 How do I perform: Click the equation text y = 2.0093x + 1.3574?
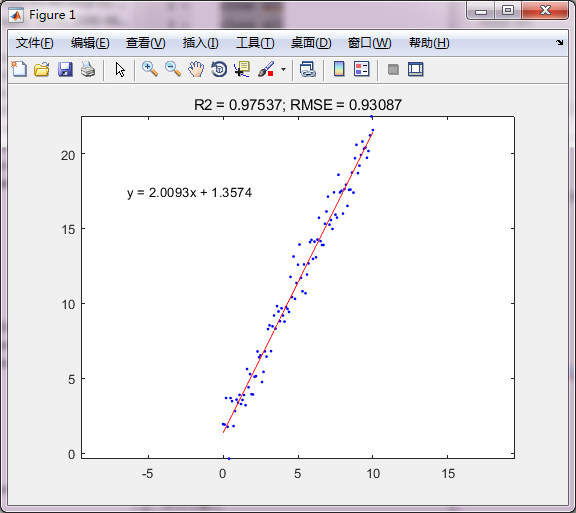190,193
